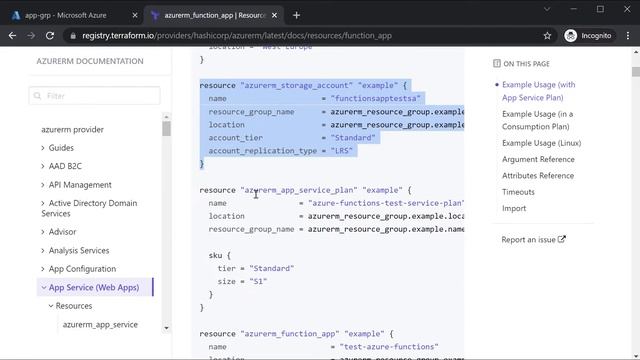Click the "azurerm_app_service_plan" resource name

299,190
